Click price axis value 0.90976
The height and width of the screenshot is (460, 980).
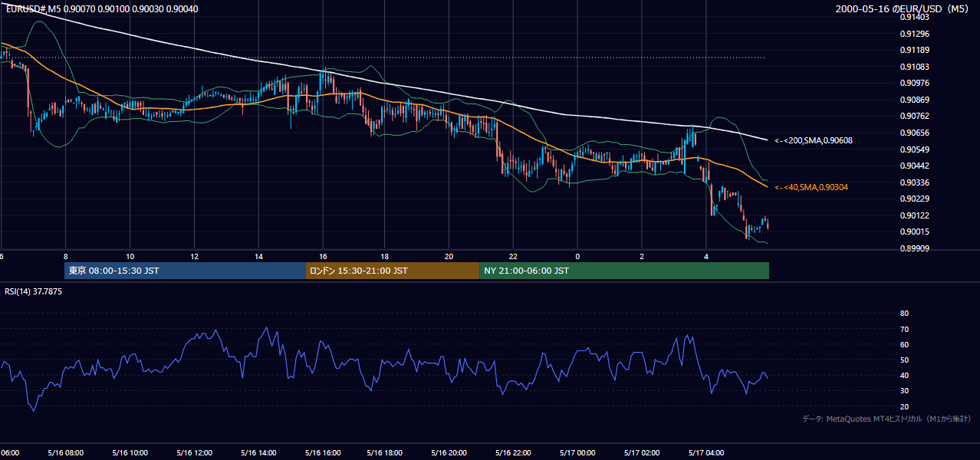click(x=916, y=83)
